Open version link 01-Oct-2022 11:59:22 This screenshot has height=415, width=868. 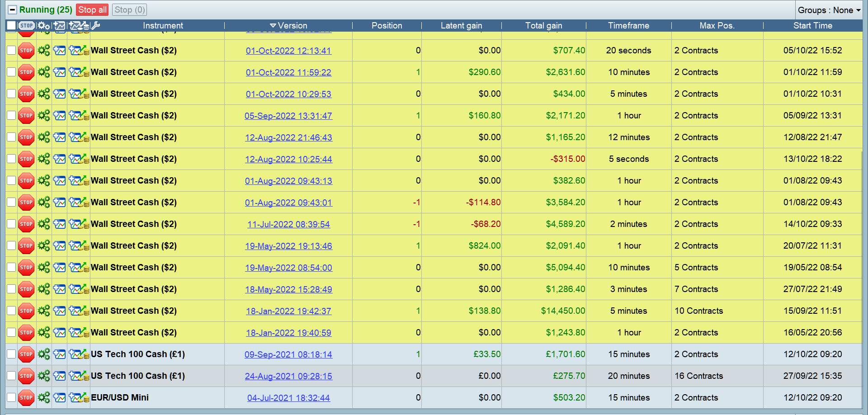(288, 72)
